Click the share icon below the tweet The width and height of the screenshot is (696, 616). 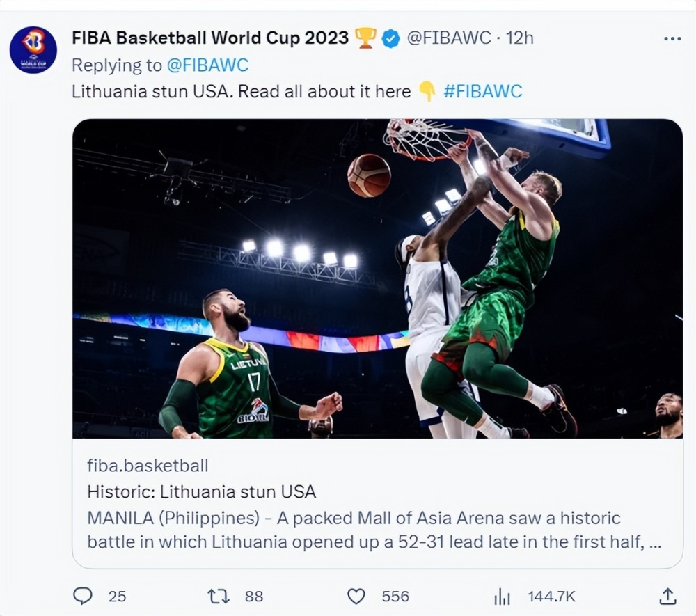667,596
